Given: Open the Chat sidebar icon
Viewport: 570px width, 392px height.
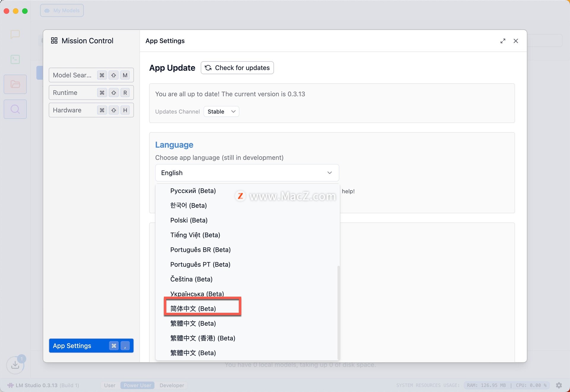Looking at the screenshot, I should 15,34.
